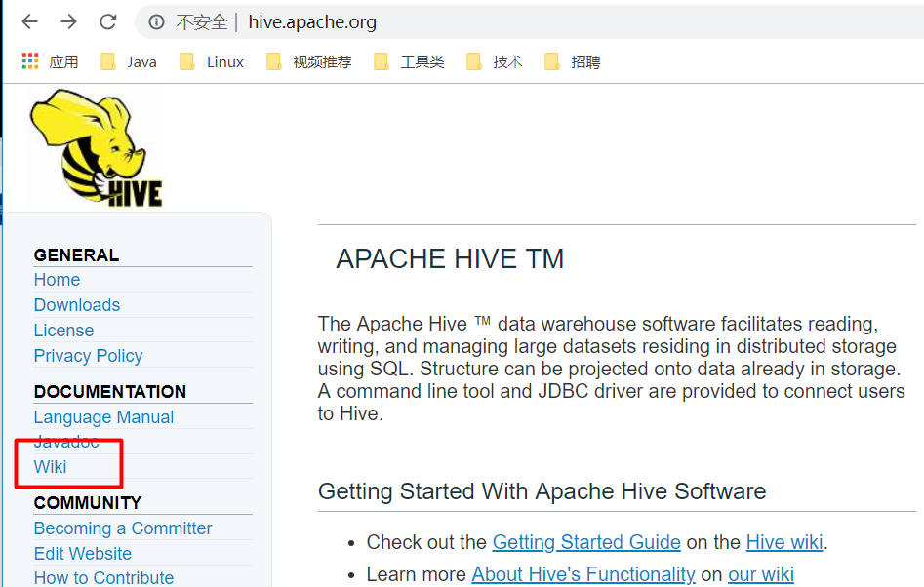Click the site security info icon
Screen dimensions: 924x587
(157, 22)
